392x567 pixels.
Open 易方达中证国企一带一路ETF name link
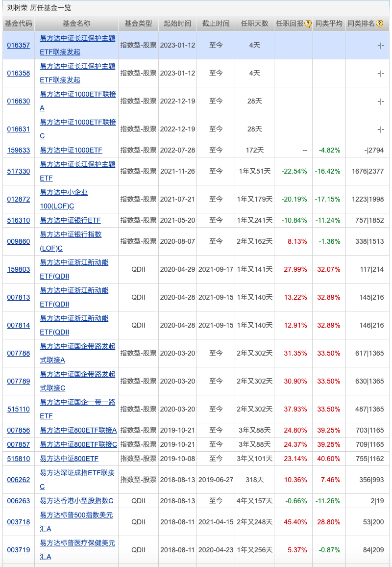click(x=77, y=410)
